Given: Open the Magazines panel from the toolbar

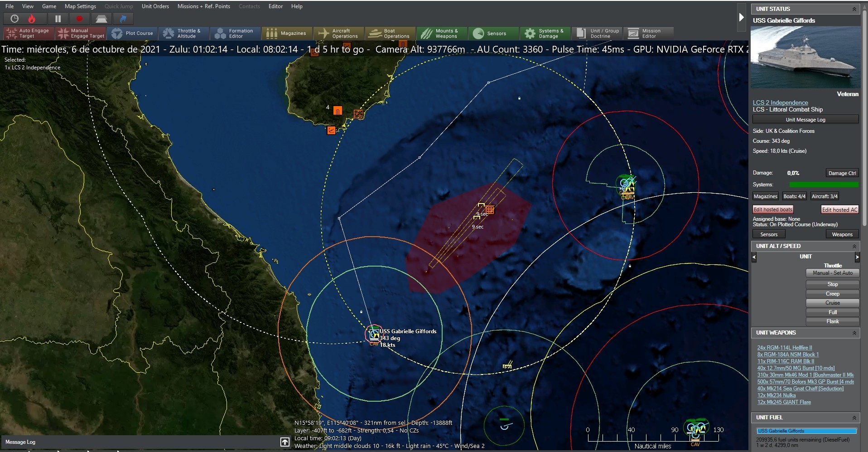Looking at the screenshot, I should 286,33.
